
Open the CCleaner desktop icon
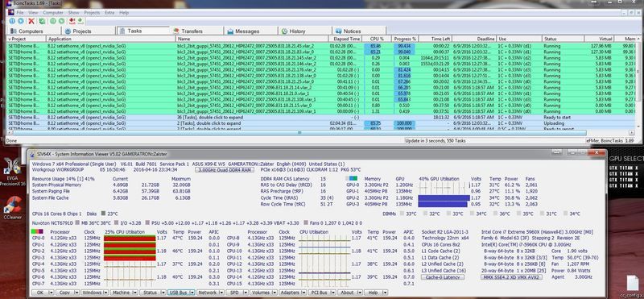(x=12, y=208)
